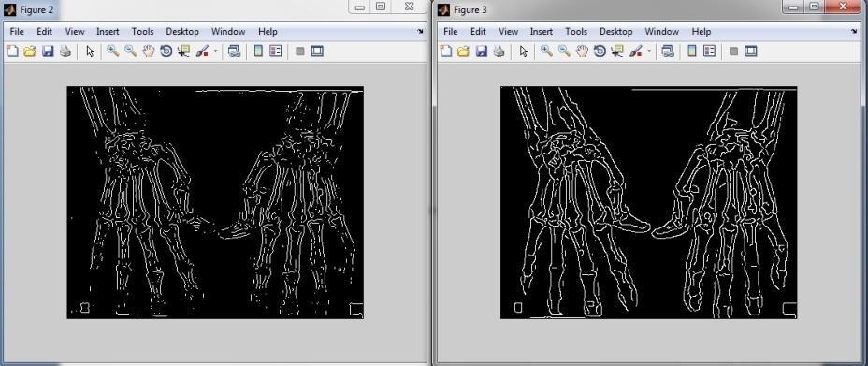Click edge-detected hands image in Figure 3
Image resolution: width=868 pixels, height=366 pixels.
pos(649,202)
